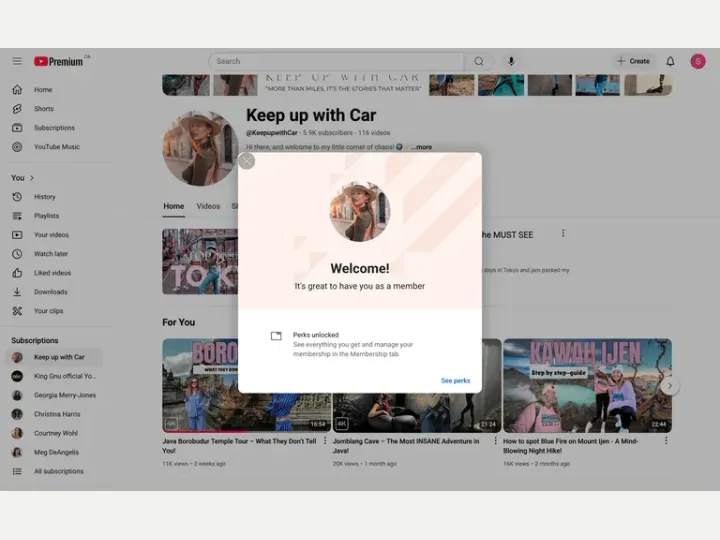Open Courtney Wohl subscription

point(54,433)
